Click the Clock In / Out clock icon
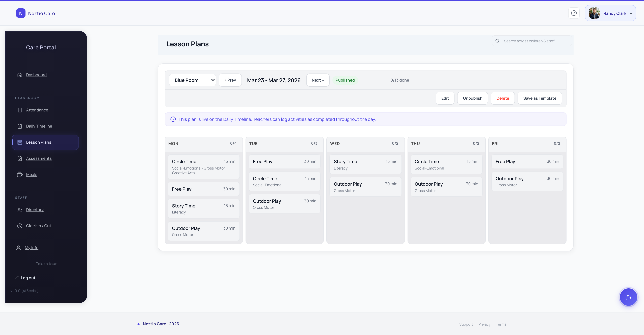Viewport: 644px width, 335px height. [20, 225]
